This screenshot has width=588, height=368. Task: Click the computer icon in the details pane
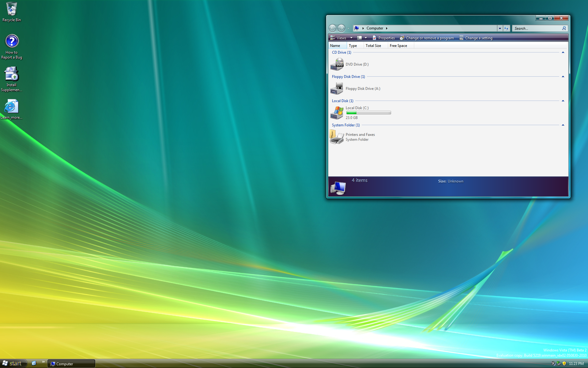[338, 188]
